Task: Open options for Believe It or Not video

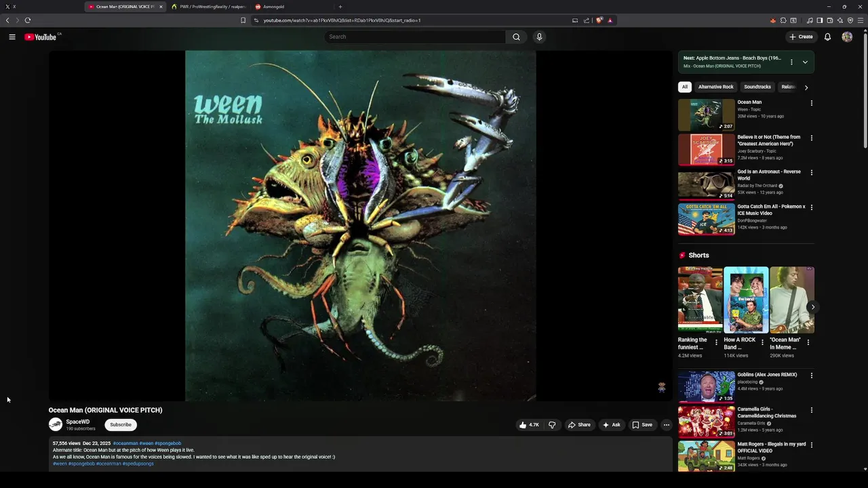Action: click(812, 138)
